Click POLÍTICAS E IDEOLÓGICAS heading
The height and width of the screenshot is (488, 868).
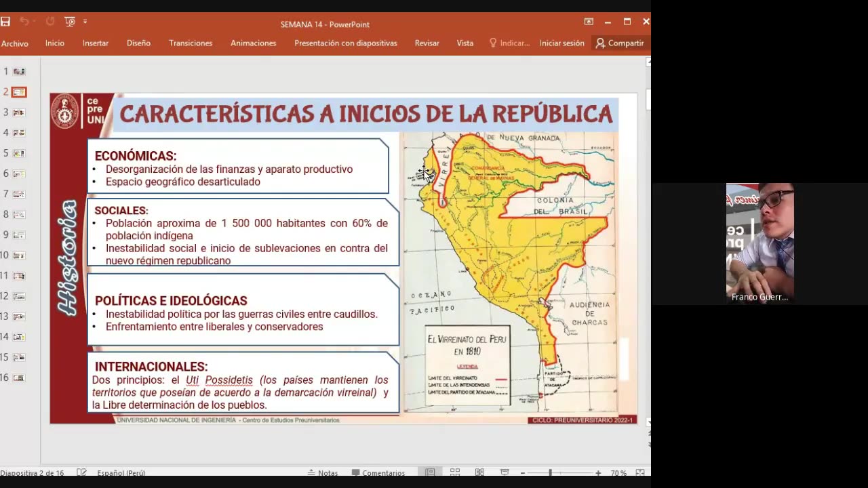point(171,300)
